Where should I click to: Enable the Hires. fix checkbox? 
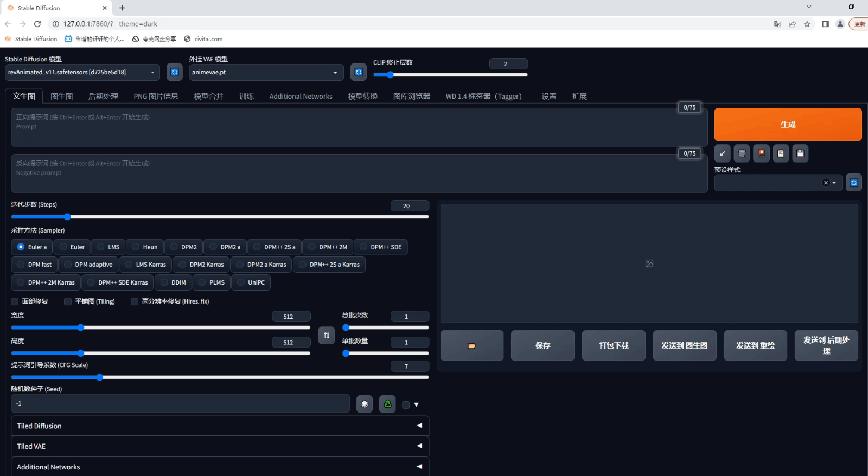pos(135,301)
